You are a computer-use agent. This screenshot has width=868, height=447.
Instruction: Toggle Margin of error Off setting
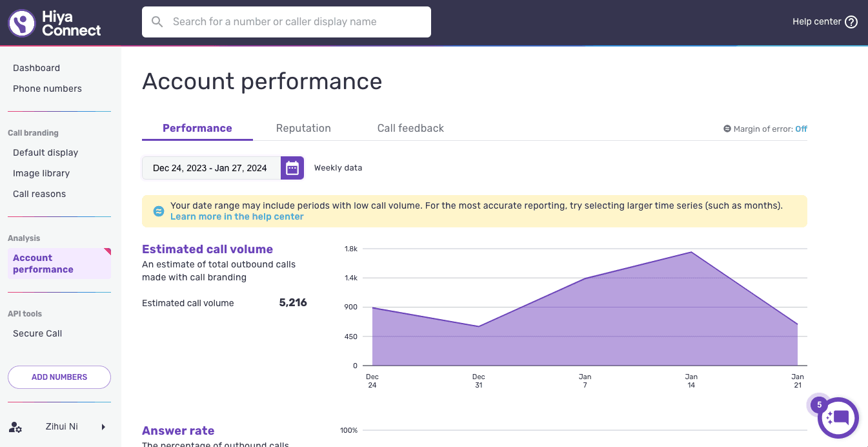(801, 129)
